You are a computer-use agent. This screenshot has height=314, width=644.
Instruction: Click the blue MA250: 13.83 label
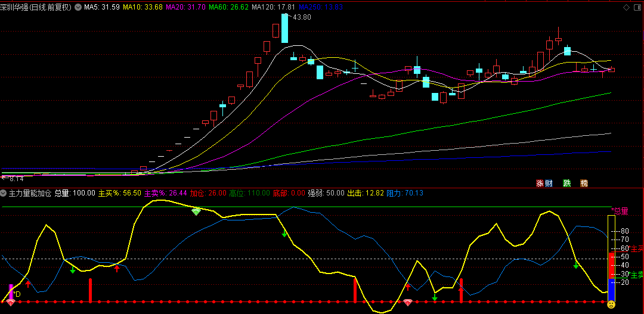pos(320,7)
